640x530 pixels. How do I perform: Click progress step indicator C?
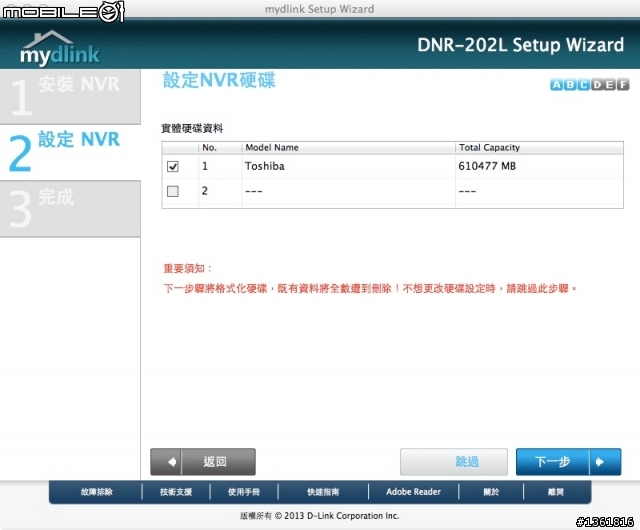point(583,85)
